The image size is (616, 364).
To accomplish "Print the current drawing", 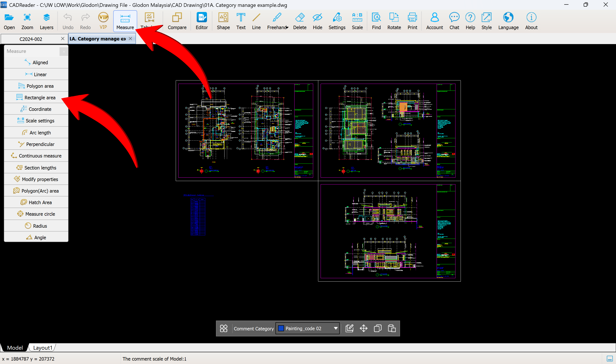I will [x=412, y=21].
